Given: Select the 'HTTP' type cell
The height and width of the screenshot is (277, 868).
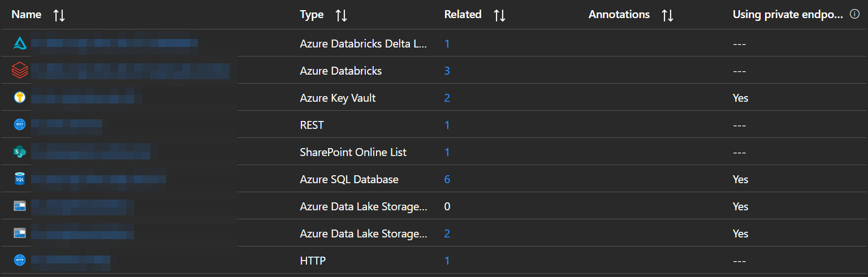Looking at the screenshot, I should 313,261.
